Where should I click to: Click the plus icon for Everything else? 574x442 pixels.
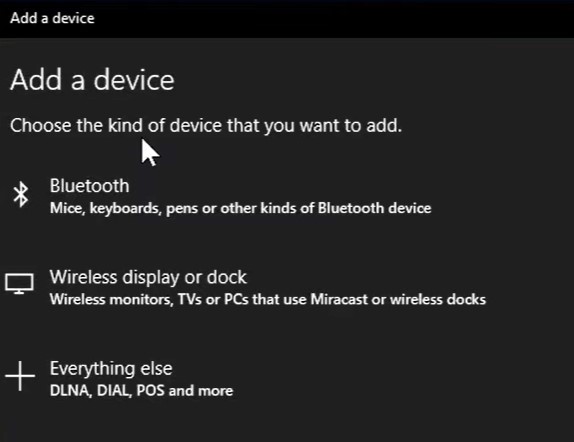(20, 376)
